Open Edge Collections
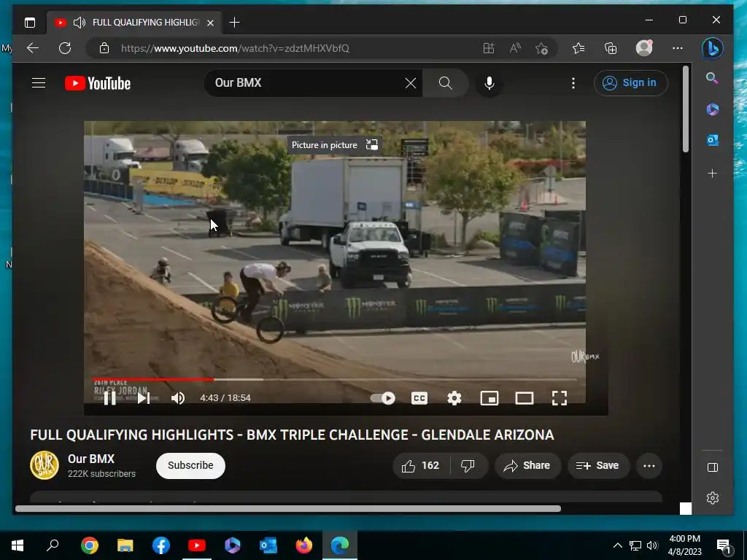 (x=611, y=48)
